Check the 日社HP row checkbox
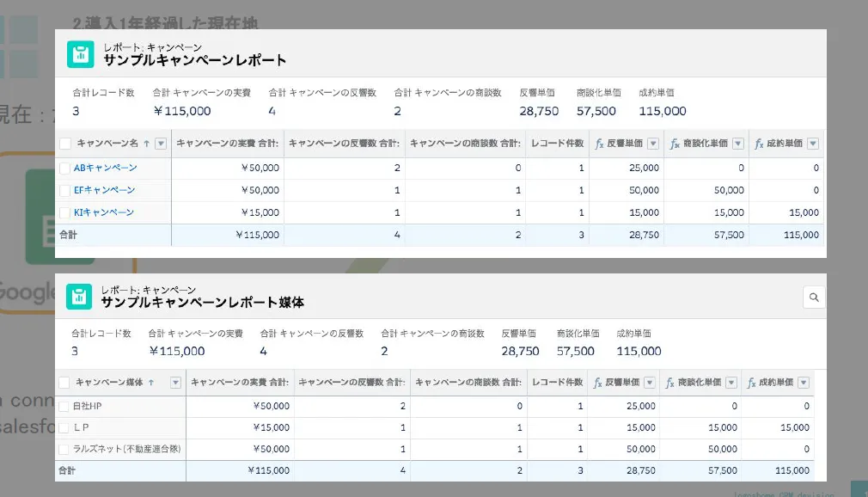Viewport: 868px width, 497px height. [x=65, y=406]
